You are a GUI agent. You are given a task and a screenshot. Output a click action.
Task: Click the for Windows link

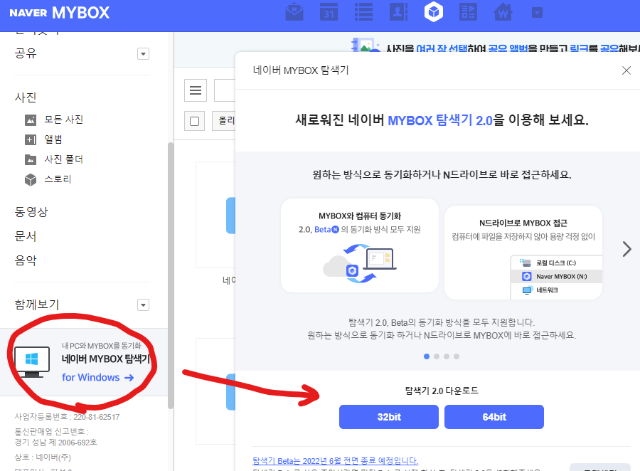pos(98,378)
